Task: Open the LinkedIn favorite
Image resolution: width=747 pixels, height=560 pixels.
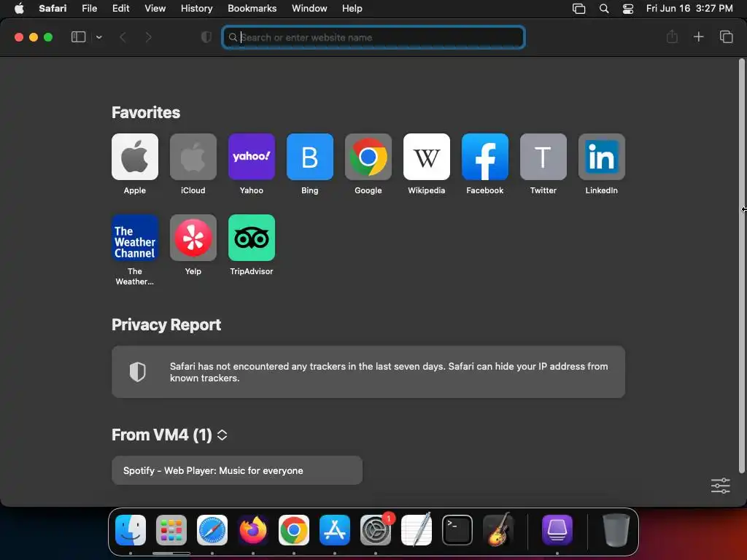Action: click(x=602, y=157)
